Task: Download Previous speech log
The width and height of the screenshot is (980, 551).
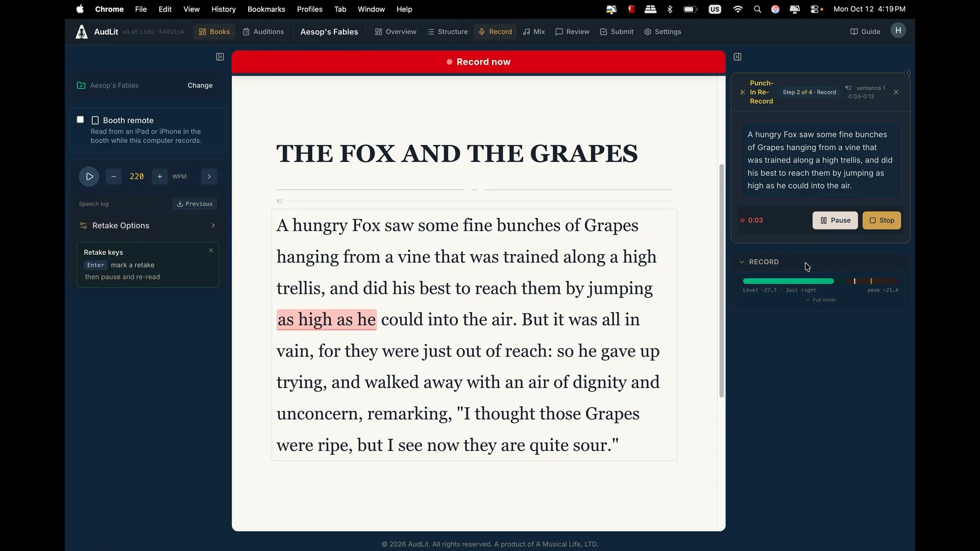Action: 195,204
